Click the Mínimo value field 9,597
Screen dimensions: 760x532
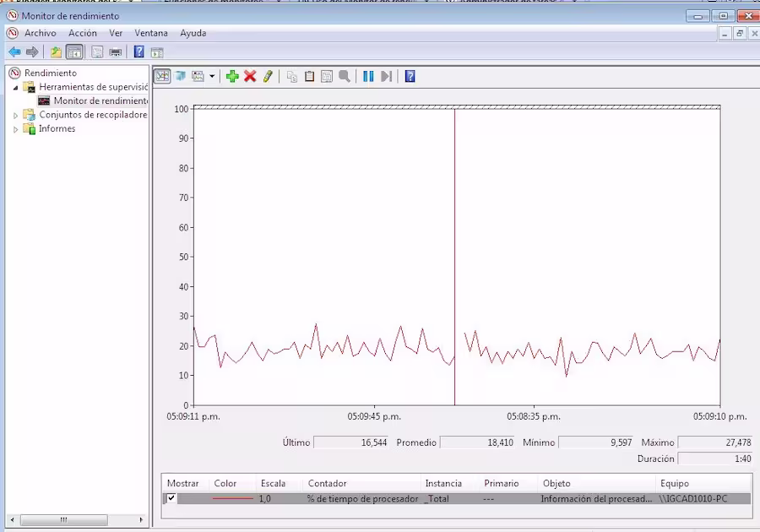tap(596, 442)
